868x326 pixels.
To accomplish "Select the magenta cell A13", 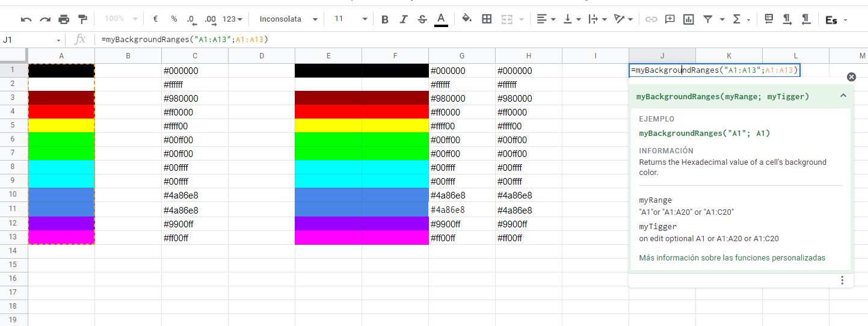I will coord(61,237).
